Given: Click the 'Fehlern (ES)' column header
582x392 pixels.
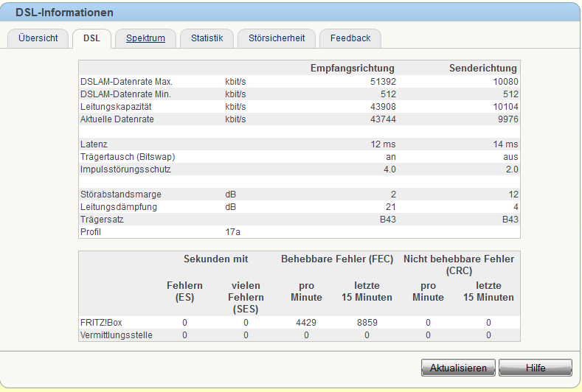Looking at the screenshot, I should tap(184, 292).
